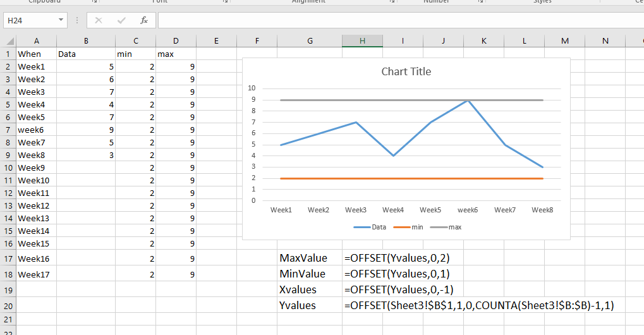Open Insert Function fx icon
Screen dimensions: 644x335
(143, 20)
